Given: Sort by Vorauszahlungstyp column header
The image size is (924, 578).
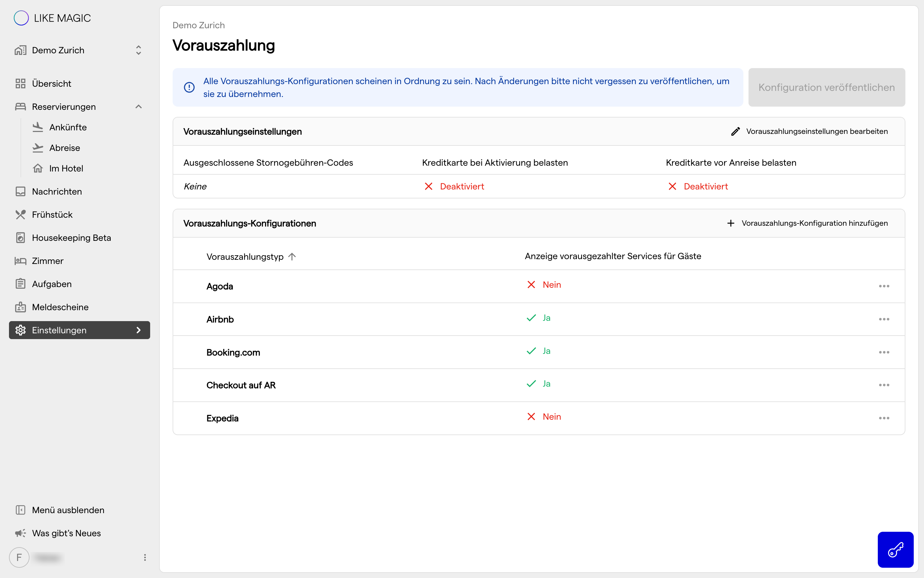Looking at the screenshot, I should click(x=245, y=257).
